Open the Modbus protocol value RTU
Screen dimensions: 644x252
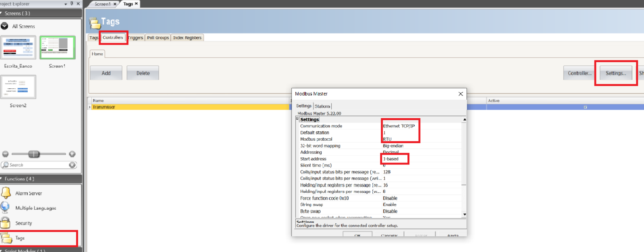tap(387, 139)
